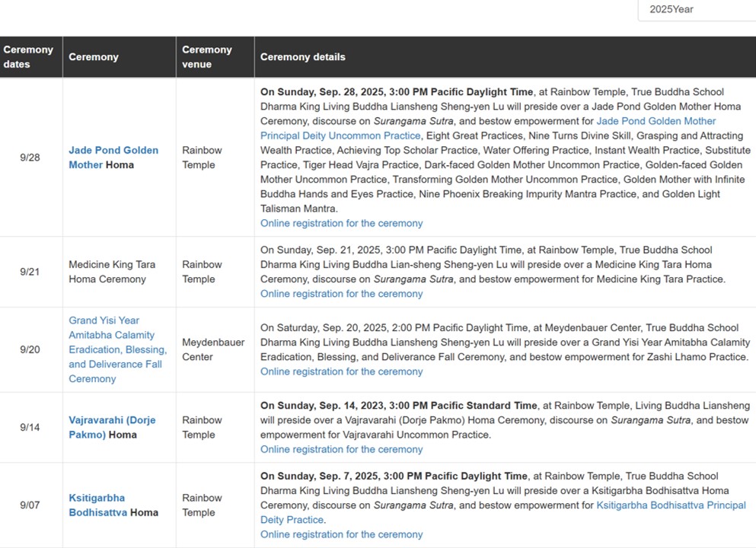Viewport: 756px width, 548px height.
Task: Open the Vajravarahi (Dorje Pakmo) link
Action: point(112,427)
